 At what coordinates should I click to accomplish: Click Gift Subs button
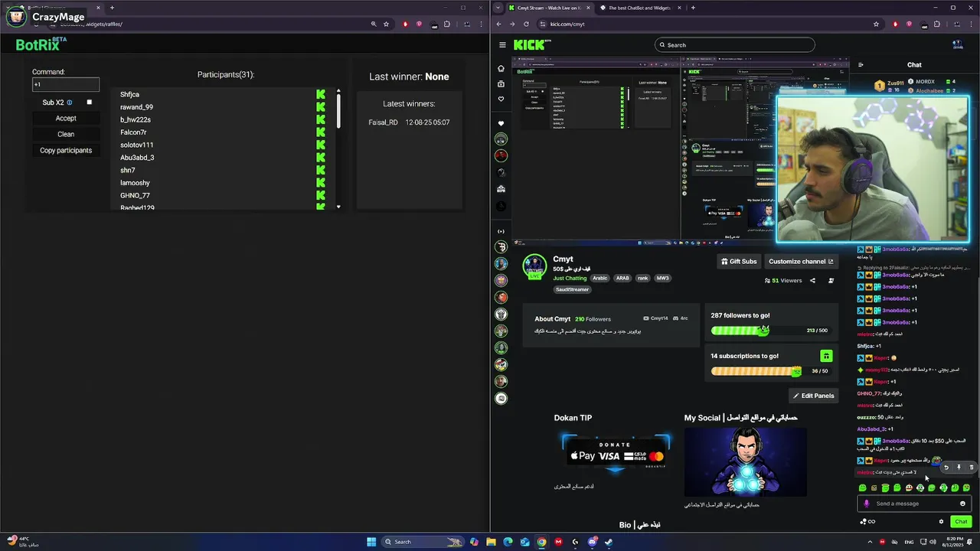pyautogui.click(x=739, y=261)
